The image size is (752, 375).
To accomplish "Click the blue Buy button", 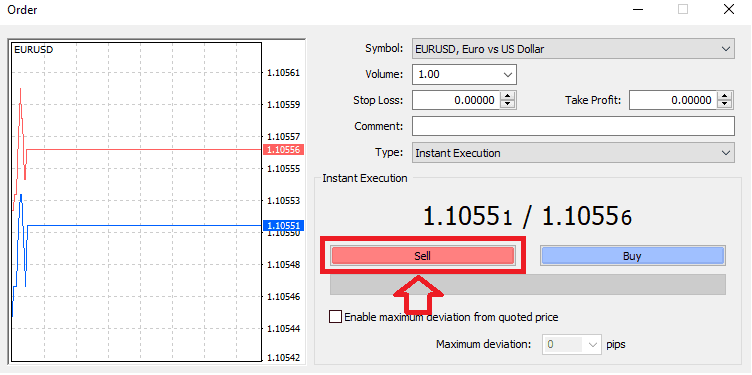I will pyautogui.click(x=632, y=256).
